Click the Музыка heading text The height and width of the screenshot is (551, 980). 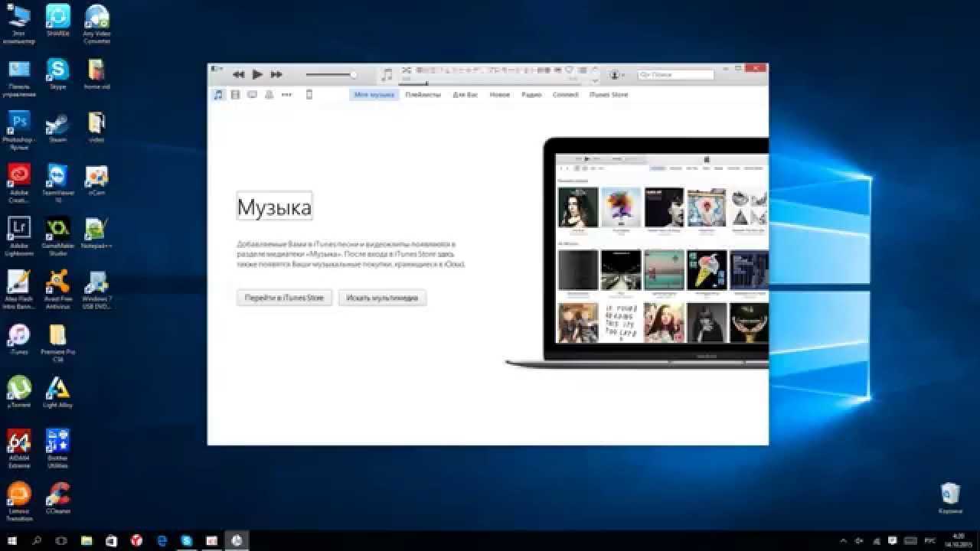pyautogui.click(x=274, y=207)
